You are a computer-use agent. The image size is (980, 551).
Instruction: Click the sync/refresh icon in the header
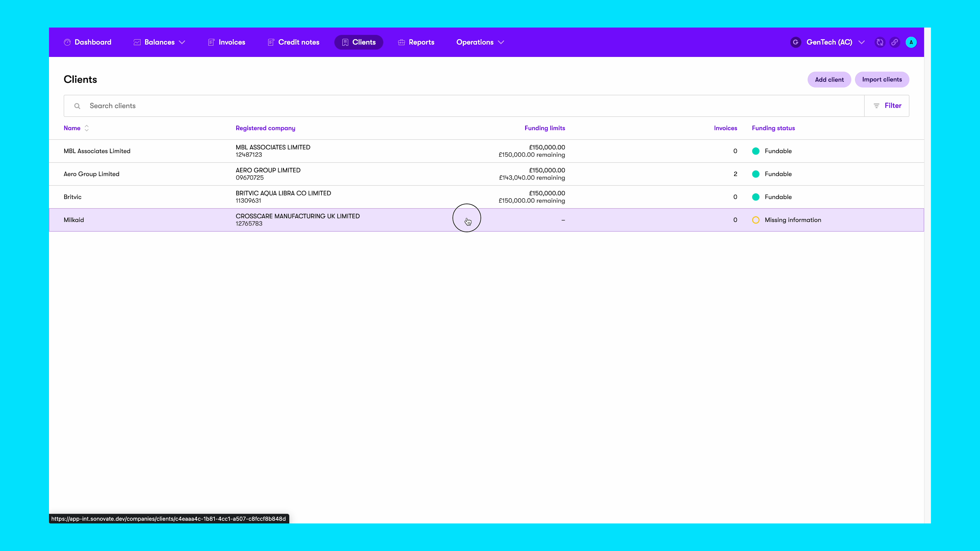(x=880, y=42)
